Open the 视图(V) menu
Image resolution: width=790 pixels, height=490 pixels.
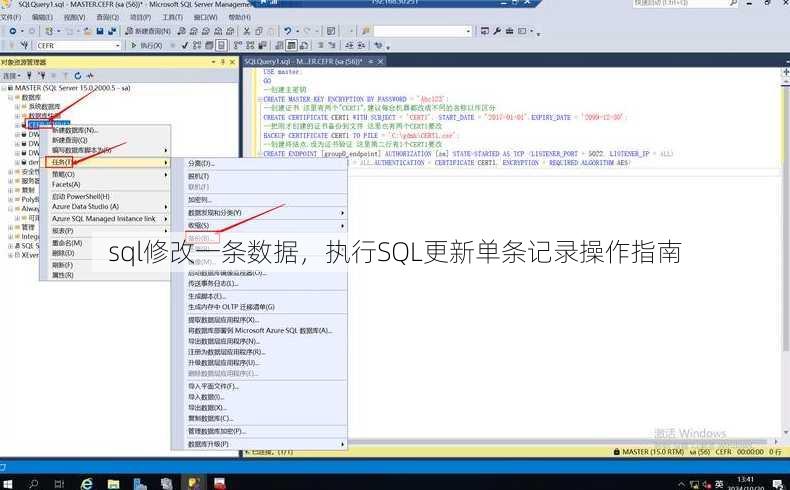74,17
